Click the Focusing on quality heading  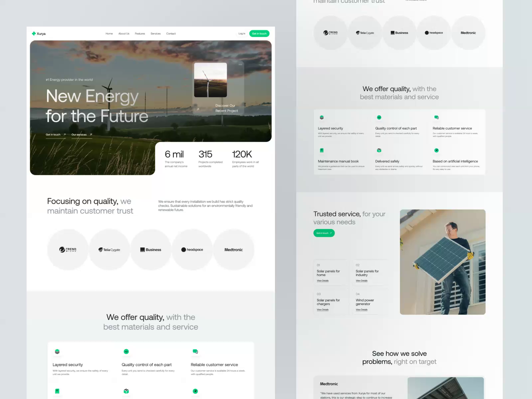click(x=90, y=206)
